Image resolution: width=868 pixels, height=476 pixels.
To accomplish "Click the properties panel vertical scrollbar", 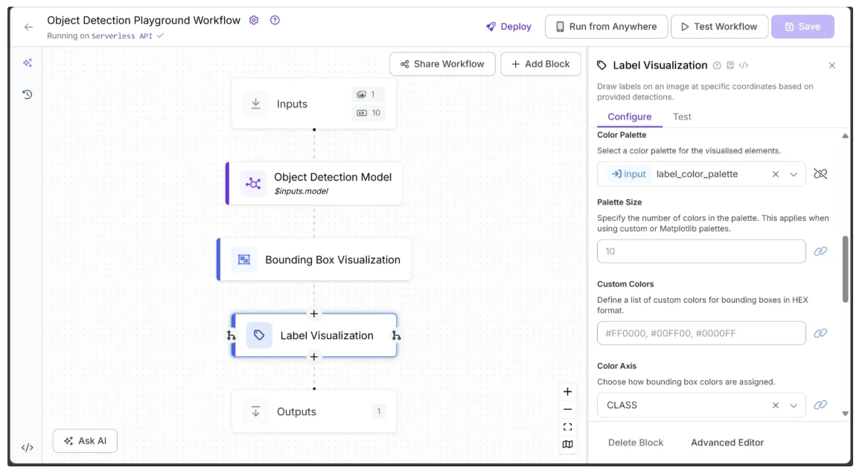I will 845,269.
